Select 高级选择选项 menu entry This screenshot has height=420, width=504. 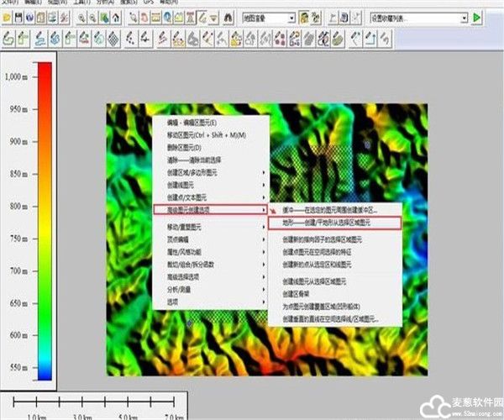click(211, 277)
